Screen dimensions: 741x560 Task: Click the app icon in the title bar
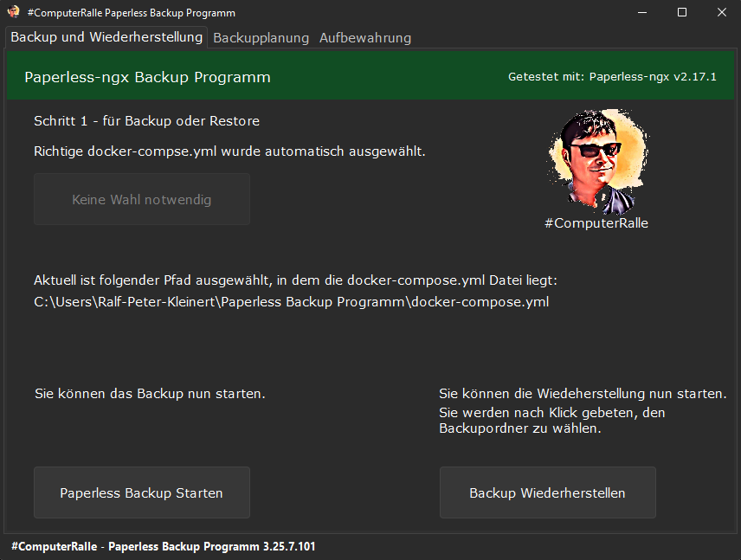[x=13, y=13]
